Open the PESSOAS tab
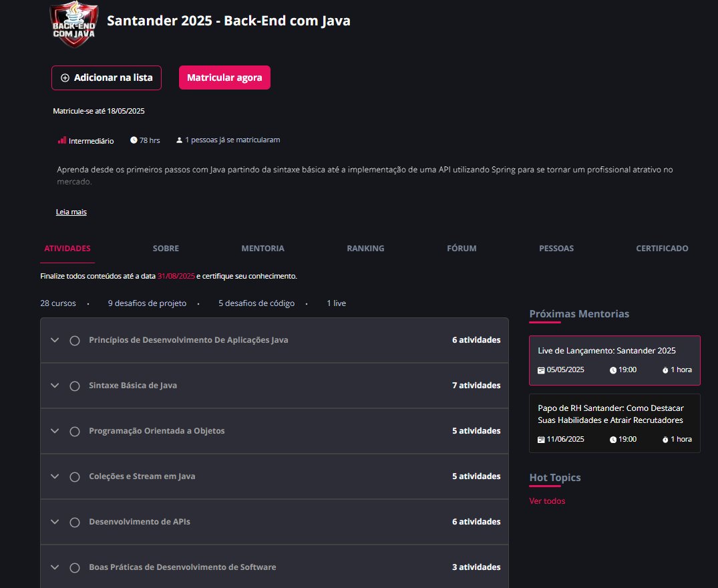The image size is (718, 588). click(x=556, y=248)
